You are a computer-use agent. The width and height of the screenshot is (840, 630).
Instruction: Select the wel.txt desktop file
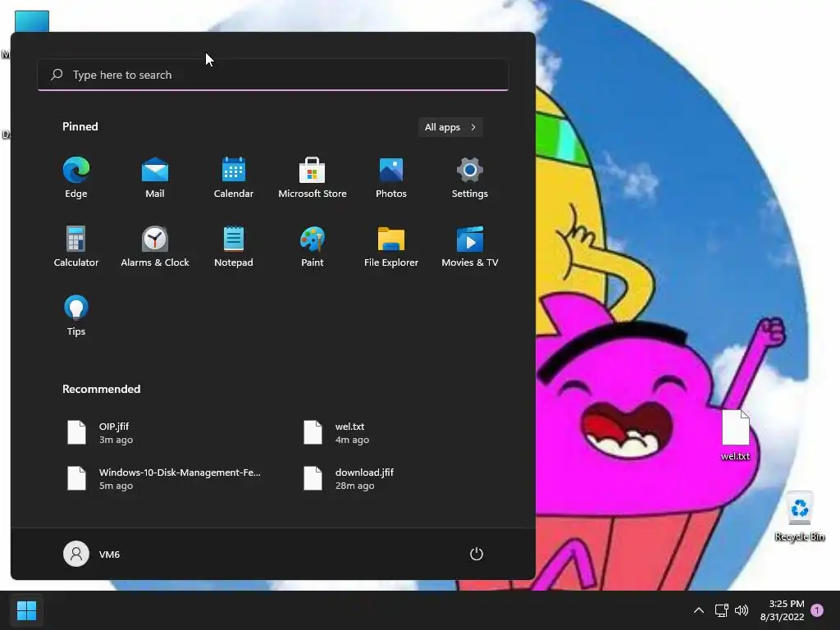pyautogui.click(x=735, y=435)
